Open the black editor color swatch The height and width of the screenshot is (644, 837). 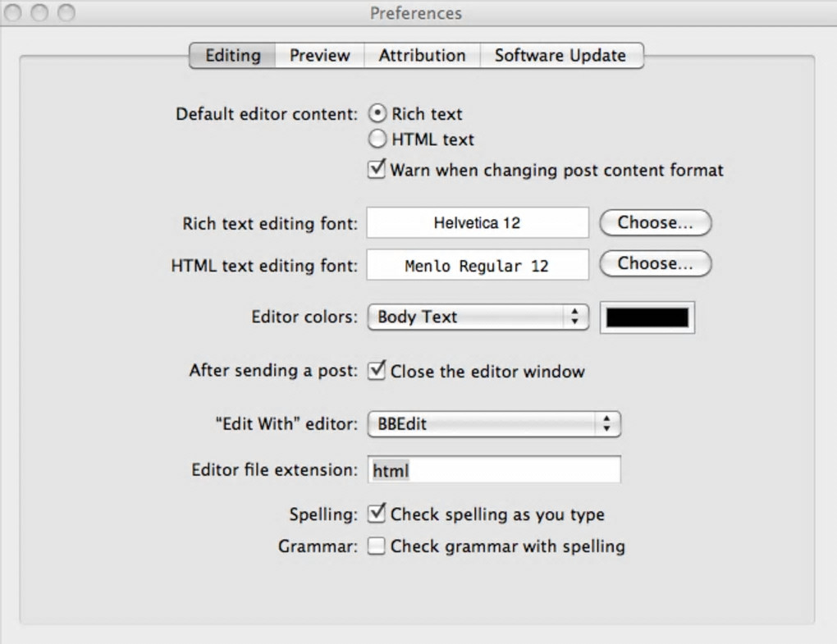coord(647,317)
